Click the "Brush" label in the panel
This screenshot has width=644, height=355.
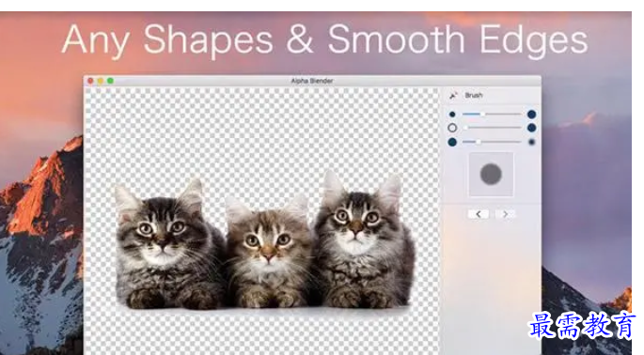click(474, 95)
